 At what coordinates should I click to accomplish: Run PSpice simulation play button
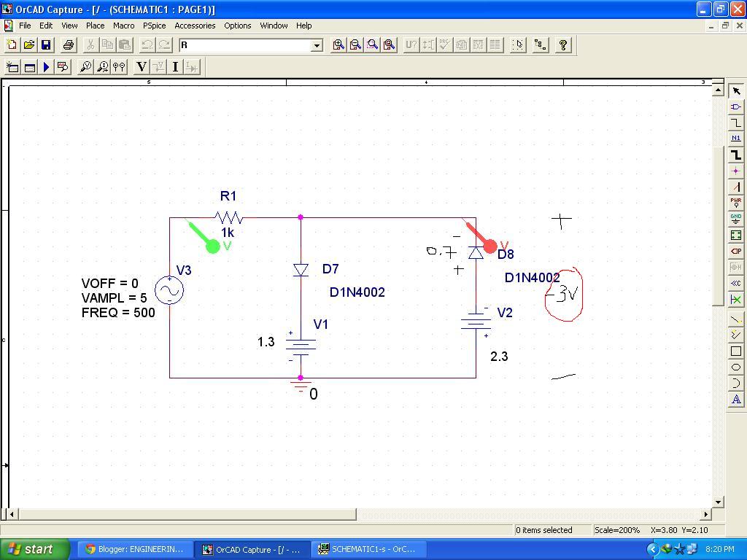(x=46, y=66)
